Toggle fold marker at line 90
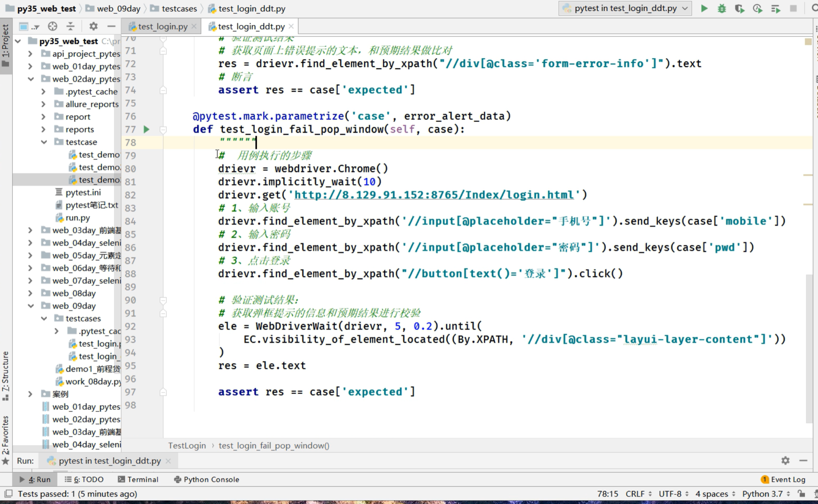 coord(163,300)
